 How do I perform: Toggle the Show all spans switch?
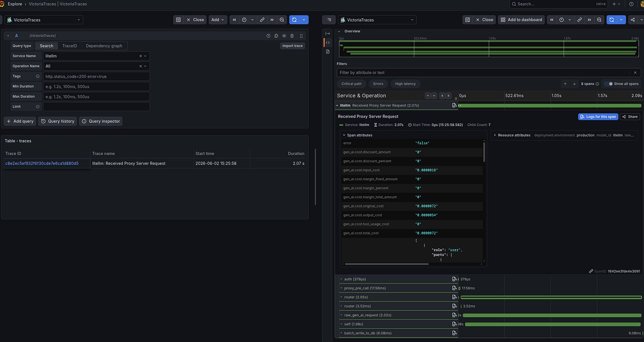coord(608,84)
